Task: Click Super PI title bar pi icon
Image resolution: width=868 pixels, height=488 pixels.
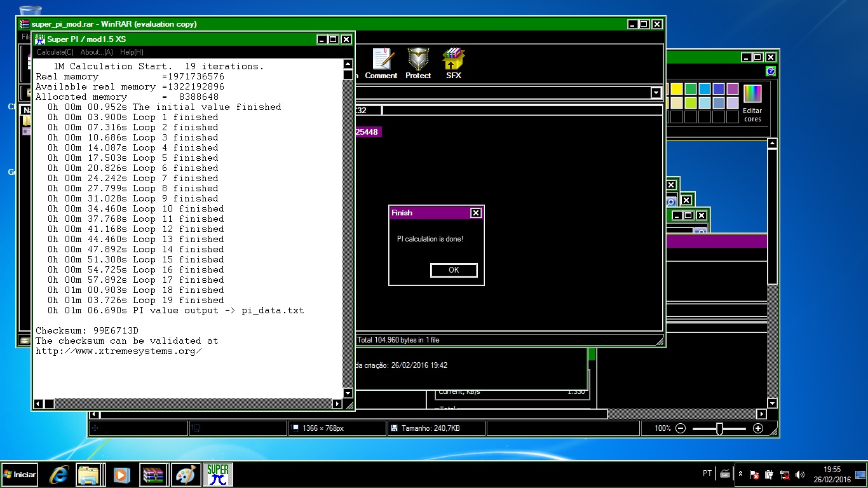Action: tap(39, 39)
